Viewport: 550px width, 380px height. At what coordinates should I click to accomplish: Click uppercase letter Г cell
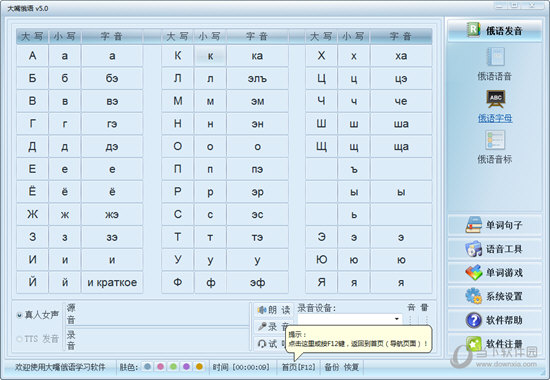tap(32, 124)
